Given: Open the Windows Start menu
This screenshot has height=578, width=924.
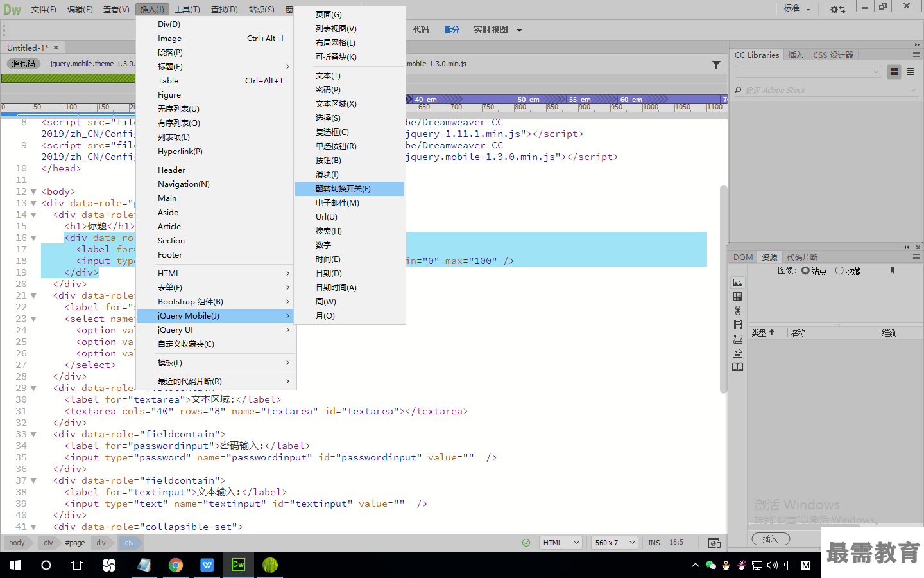Looking at the screenshot, I should (15, 565).
